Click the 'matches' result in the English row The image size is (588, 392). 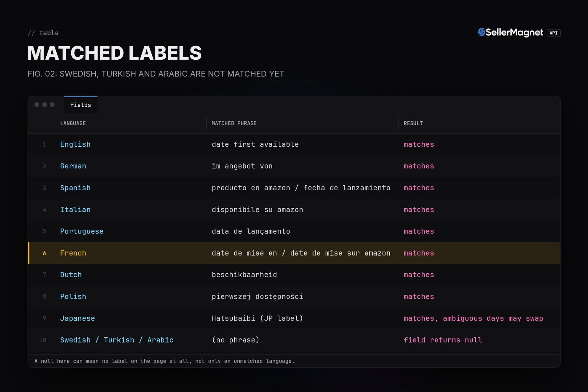tap(419, 144)
